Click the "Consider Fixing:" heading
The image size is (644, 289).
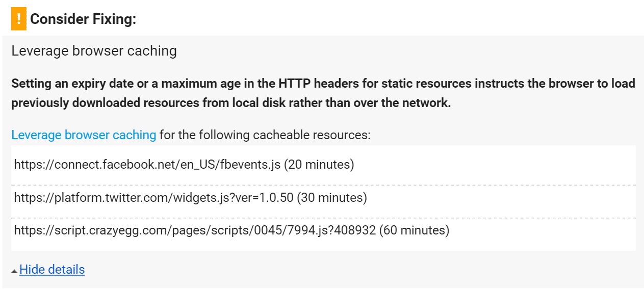point(83,20)
